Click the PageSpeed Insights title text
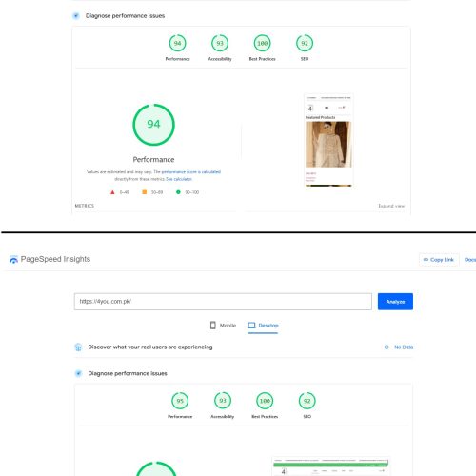This screenshot has width=476, height=476. click(x=55, y=259)
